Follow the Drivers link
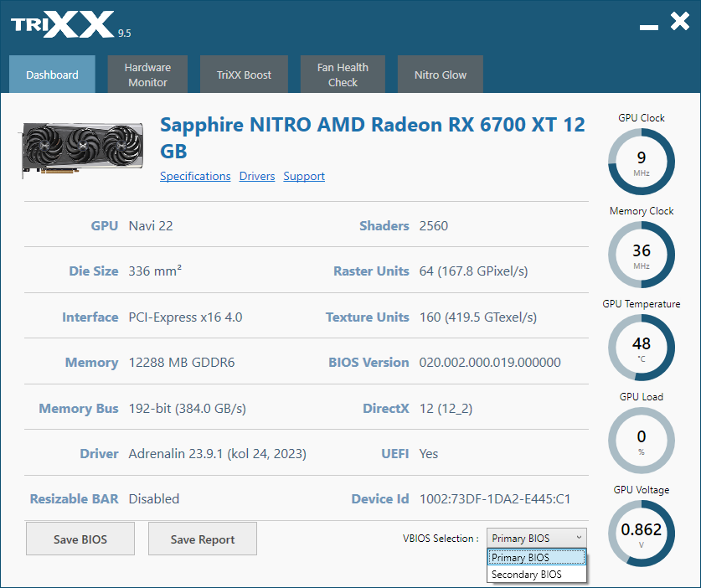701x588 pixels. [x=257, y=176]
